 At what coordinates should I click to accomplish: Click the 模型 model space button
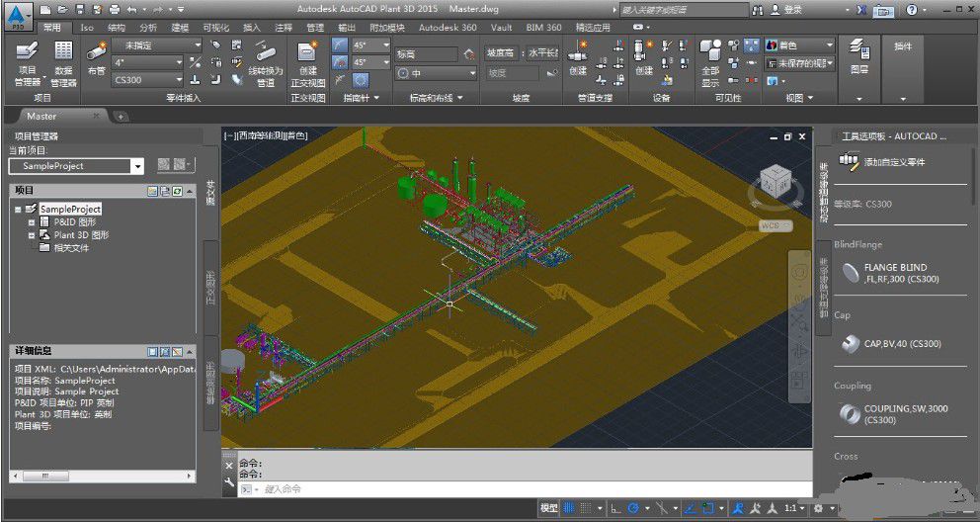(x=548, y=508)
